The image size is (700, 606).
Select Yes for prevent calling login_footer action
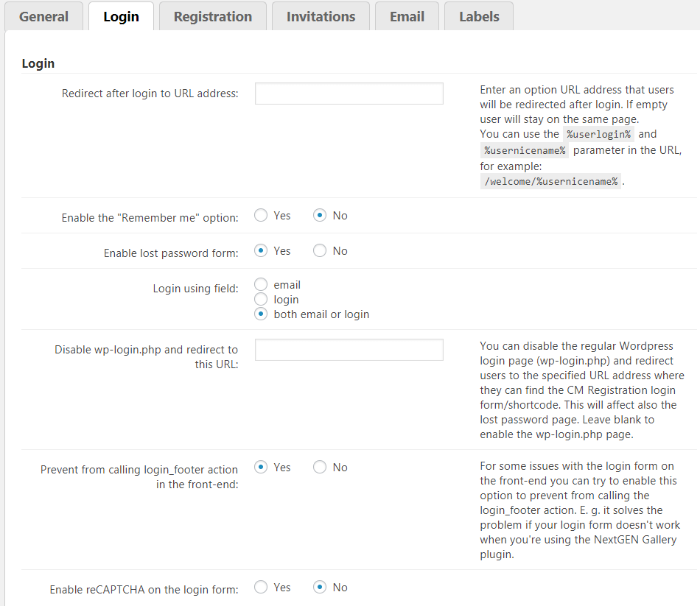[x=261, y=468]
